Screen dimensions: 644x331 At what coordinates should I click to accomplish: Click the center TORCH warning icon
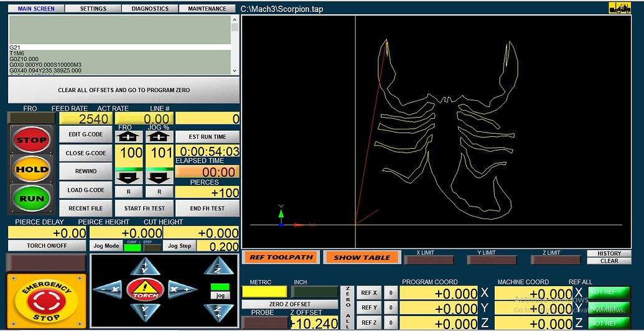145,289
